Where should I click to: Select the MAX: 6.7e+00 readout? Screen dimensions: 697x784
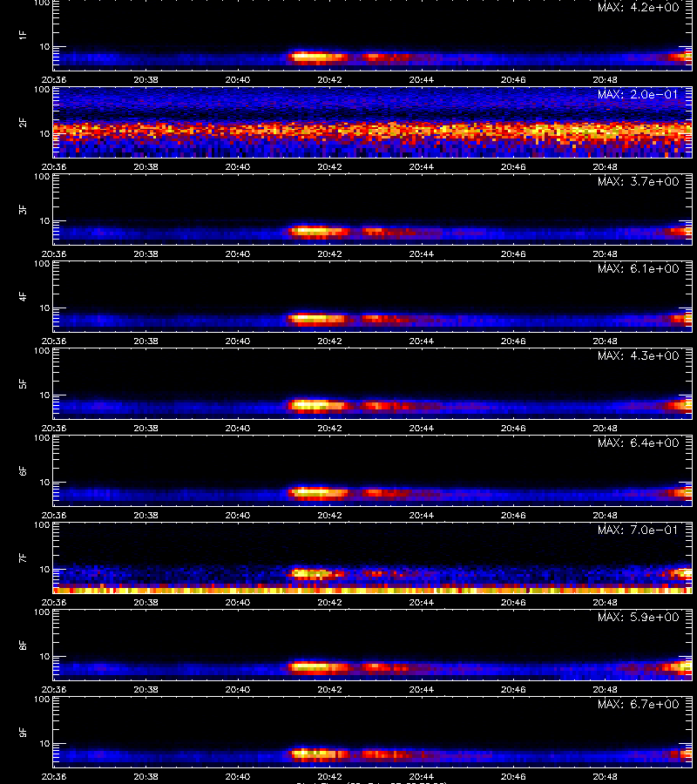coord(638,704)
